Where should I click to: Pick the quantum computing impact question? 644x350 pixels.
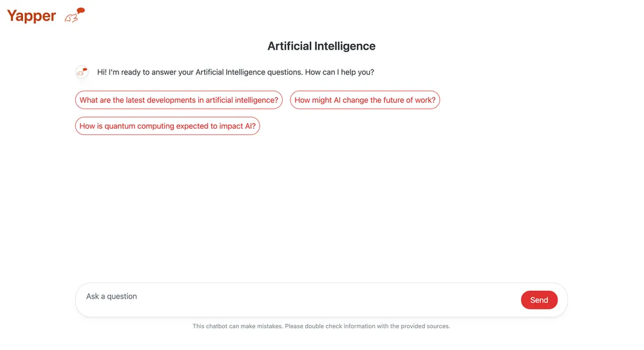click(x=167, y=126)
